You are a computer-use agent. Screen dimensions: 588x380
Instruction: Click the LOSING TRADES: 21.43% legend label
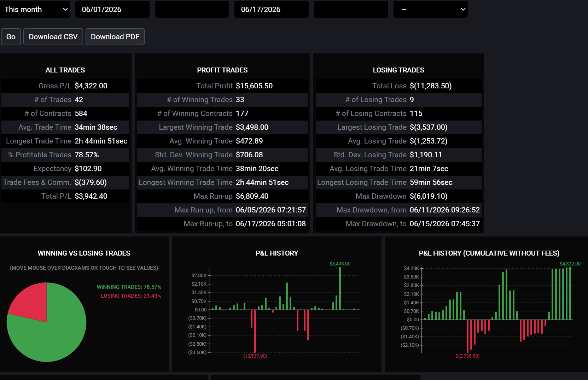[131, 296]
